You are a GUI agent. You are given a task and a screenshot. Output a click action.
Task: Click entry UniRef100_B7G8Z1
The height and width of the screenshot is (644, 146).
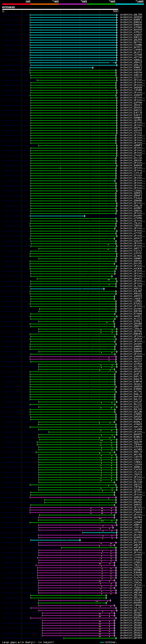click(131, 304)
